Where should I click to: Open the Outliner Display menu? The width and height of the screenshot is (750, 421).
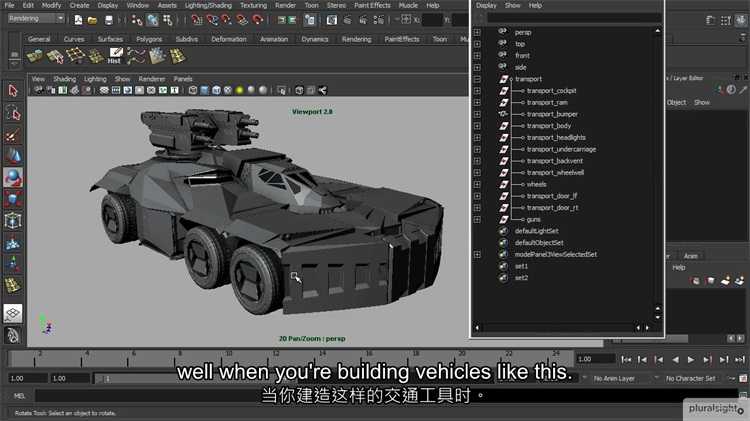tap(486, 5)
